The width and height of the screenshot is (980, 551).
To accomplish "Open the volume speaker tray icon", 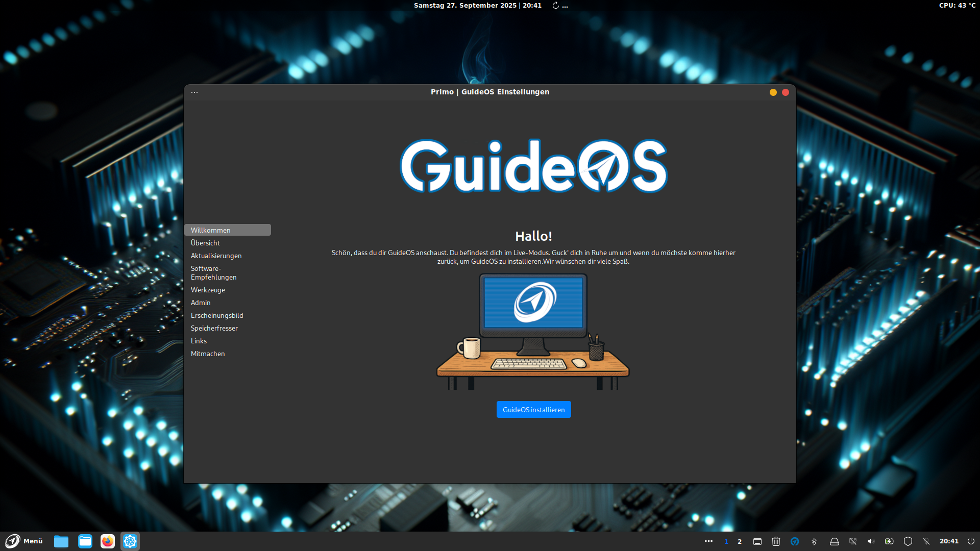I will [x=871, y=541].
